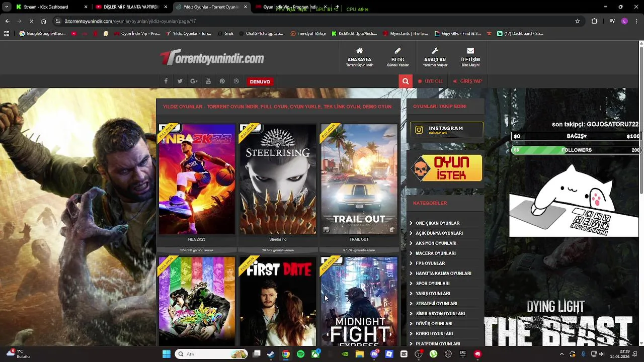
Task: Open the bookmarks apps grid icon
Action: pos(7,34)
